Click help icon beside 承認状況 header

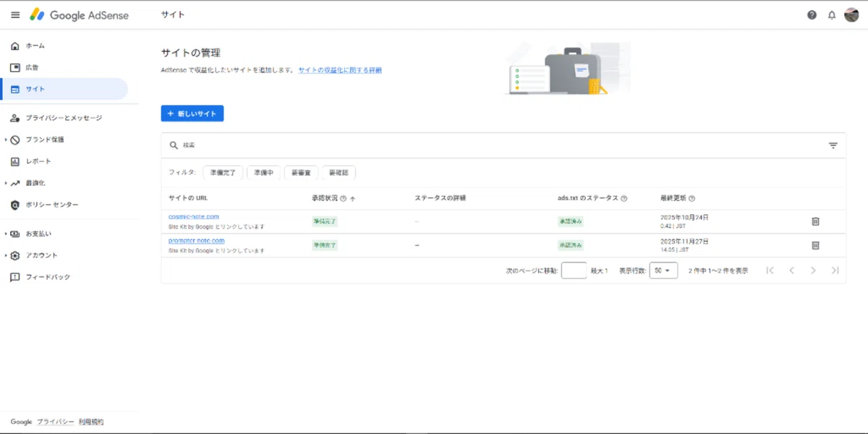click(x=343, y=198)
